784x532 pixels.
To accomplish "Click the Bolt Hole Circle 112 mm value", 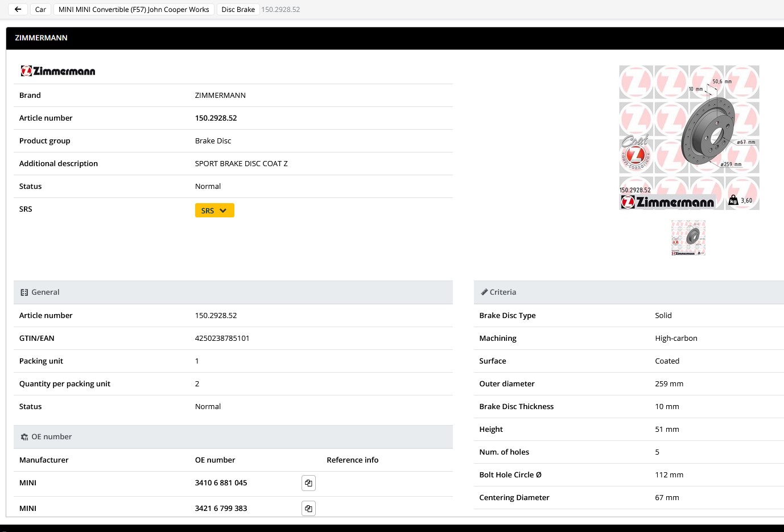I will click(x=669, y=475).
